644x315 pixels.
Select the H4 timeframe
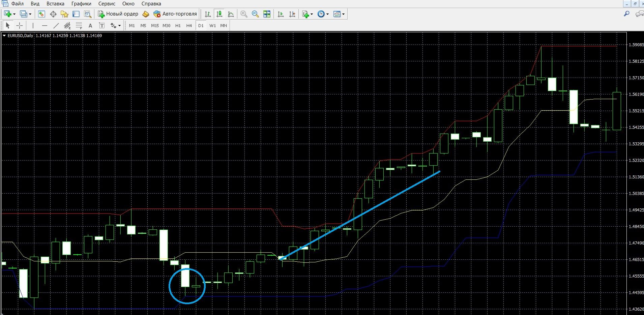pos(189,26)
